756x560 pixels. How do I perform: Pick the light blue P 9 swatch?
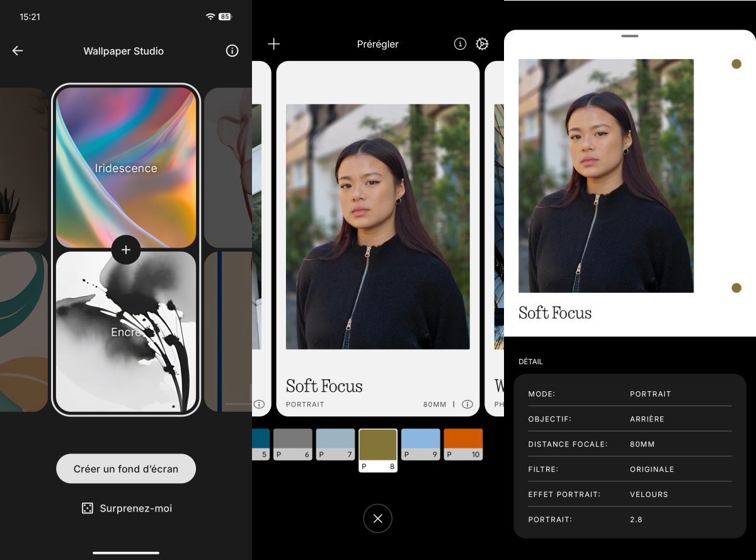[420, 445]
